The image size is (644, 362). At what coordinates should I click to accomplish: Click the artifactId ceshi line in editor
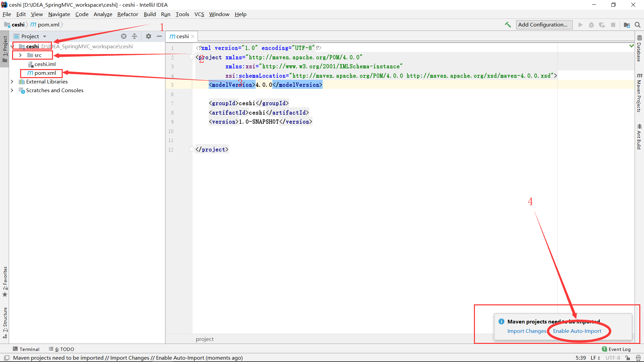click(x=259, y=113)
